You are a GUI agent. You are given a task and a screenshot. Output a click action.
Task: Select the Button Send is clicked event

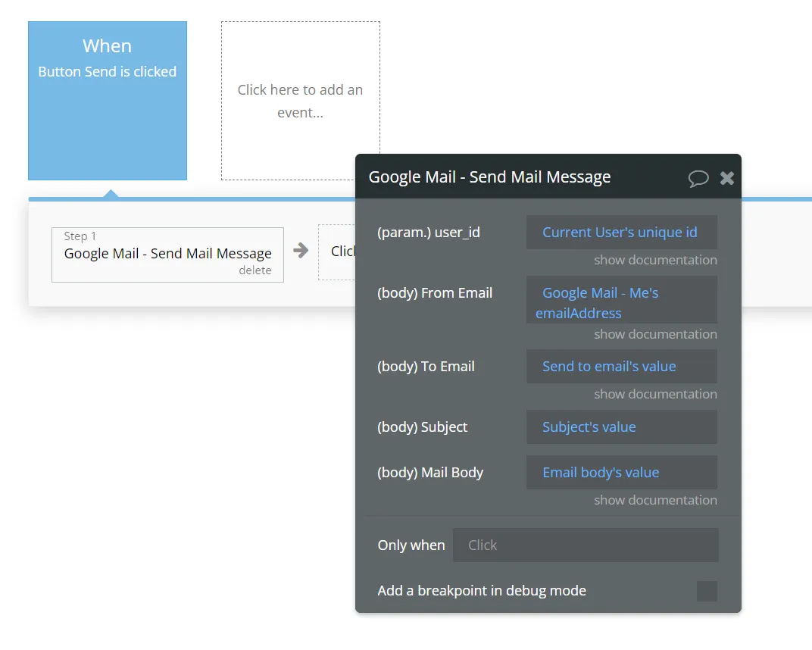(x=108, y=101)
